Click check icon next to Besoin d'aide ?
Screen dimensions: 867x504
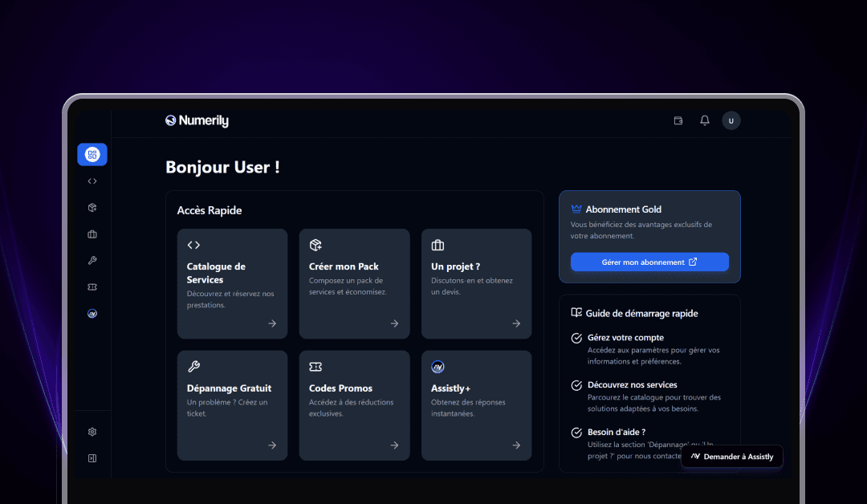pos(576,433)
